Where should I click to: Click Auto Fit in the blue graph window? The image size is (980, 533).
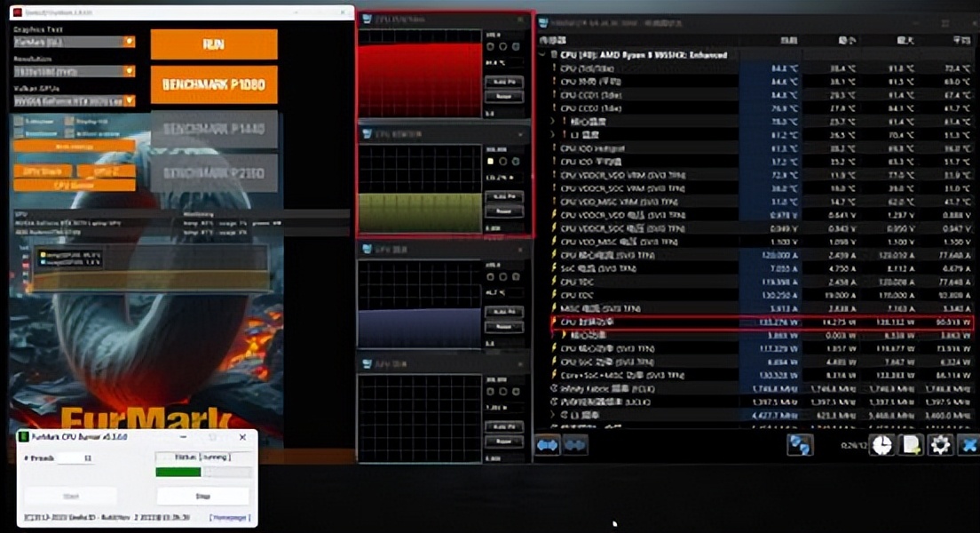click(x=503, y=312)
